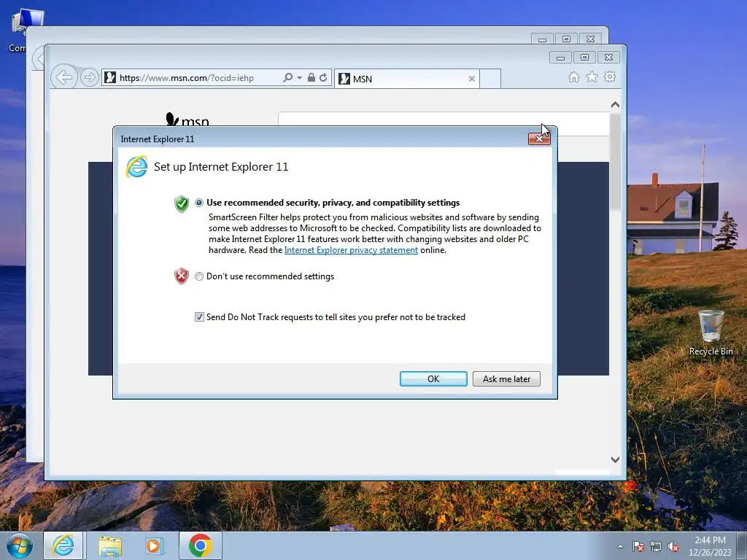
Task: Click the IE Back arrow button
Action: click(x=64, y=77)
